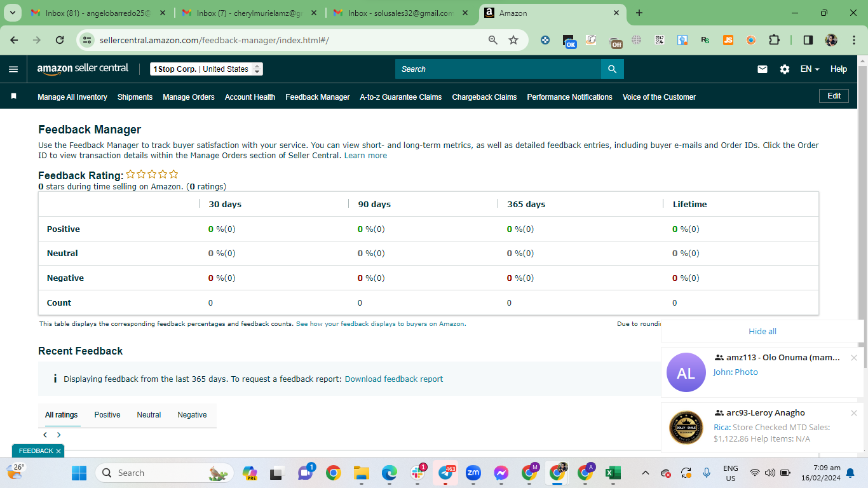Open Slack from the taskbar

(418, 473)
